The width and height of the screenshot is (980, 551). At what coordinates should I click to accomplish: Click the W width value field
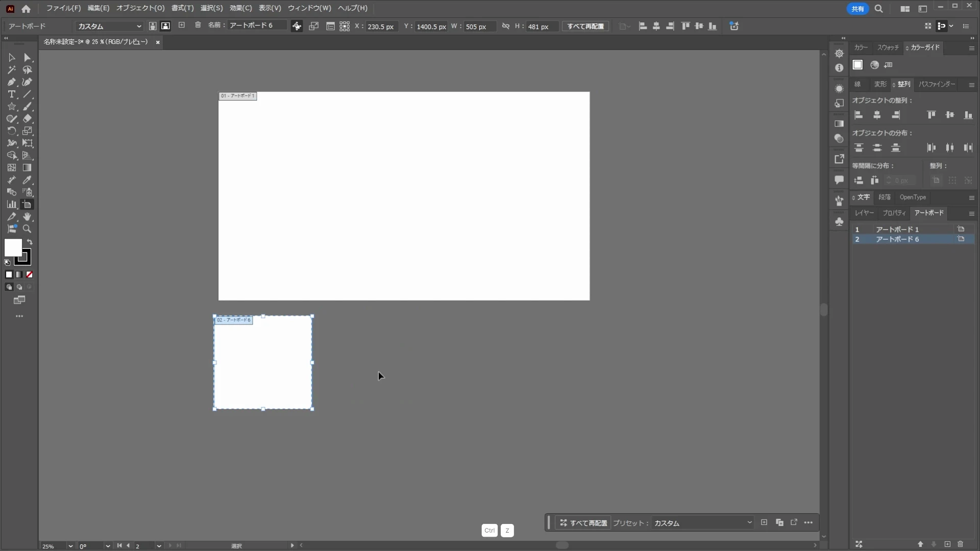click(x=479, y=27)
